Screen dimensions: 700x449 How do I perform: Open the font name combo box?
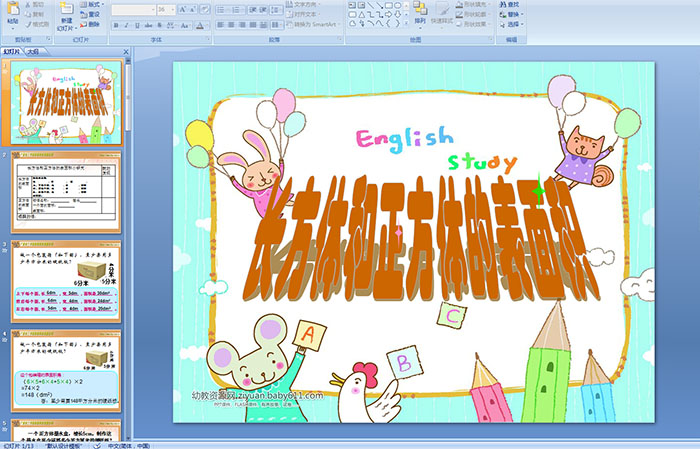click(x=133, y=9)
